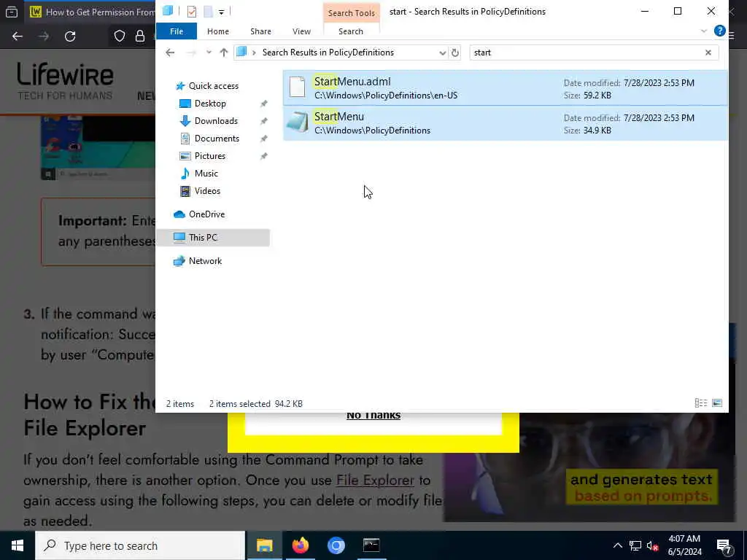Open Music in navigation pane

206,174
